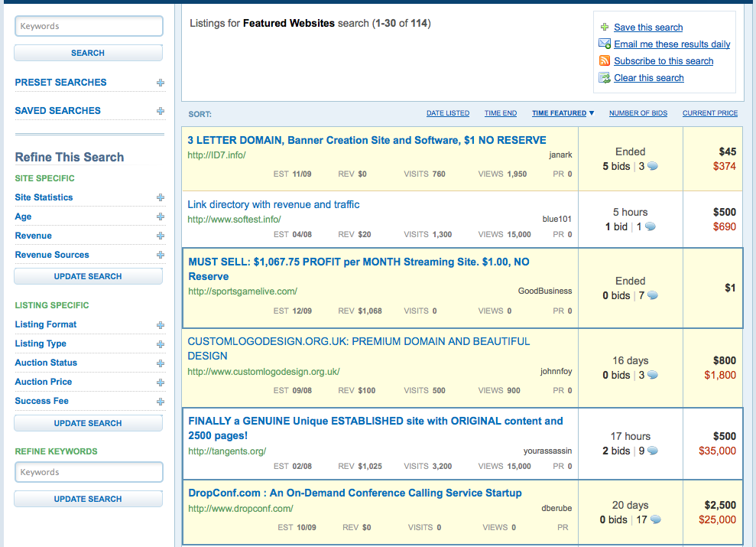The image size is (756, 547).
Task: Click Email me these results daily link
Action: tap(672, 44)
